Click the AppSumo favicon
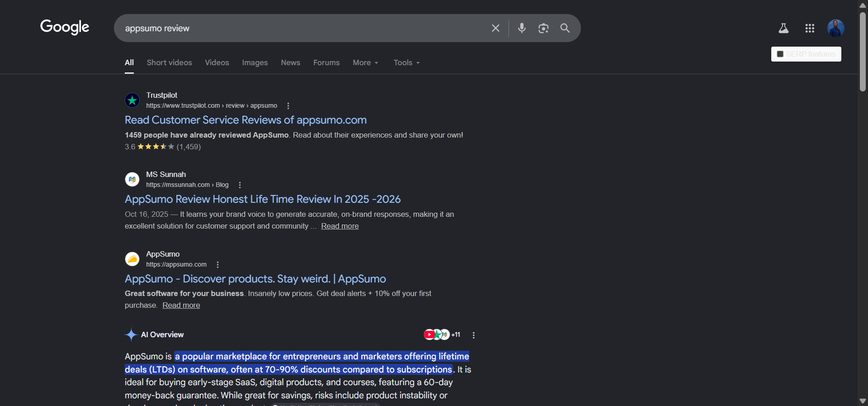868x406 pixels. click(132, 259)
